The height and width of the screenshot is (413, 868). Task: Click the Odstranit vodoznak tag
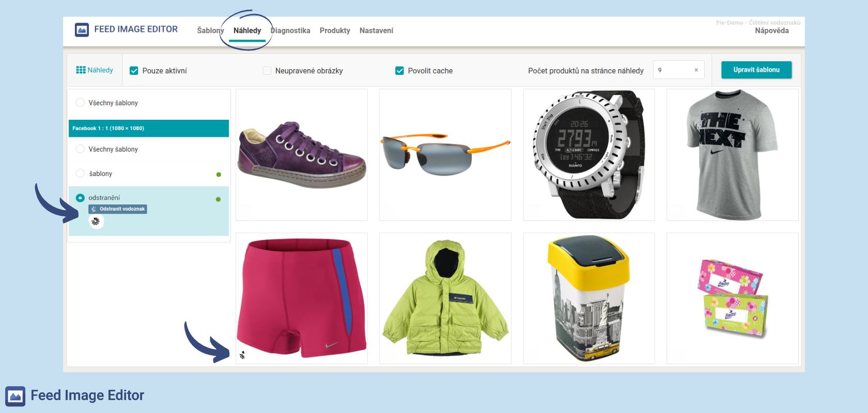pyautogui.click(x=118, y=209)
